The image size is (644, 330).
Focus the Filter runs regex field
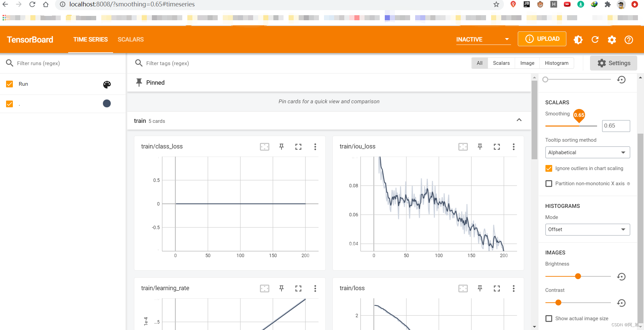coord(68,63)
